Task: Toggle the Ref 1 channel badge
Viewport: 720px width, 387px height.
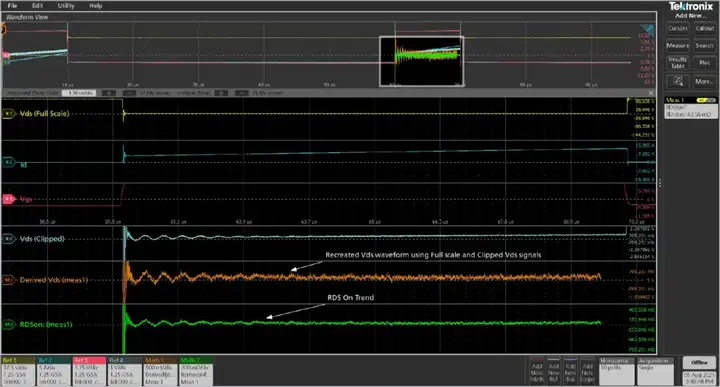Action: (18, 371)
